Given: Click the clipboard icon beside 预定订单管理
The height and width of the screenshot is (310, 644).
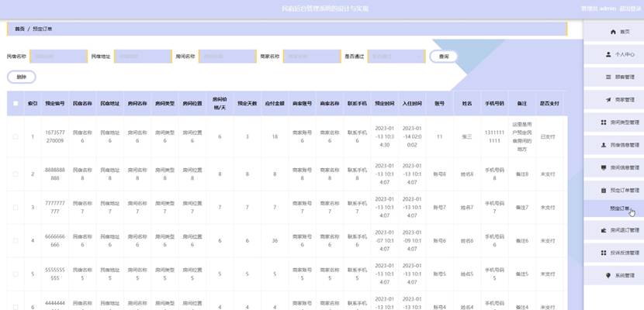Looking at the screenshot, I should pos(604,191).
